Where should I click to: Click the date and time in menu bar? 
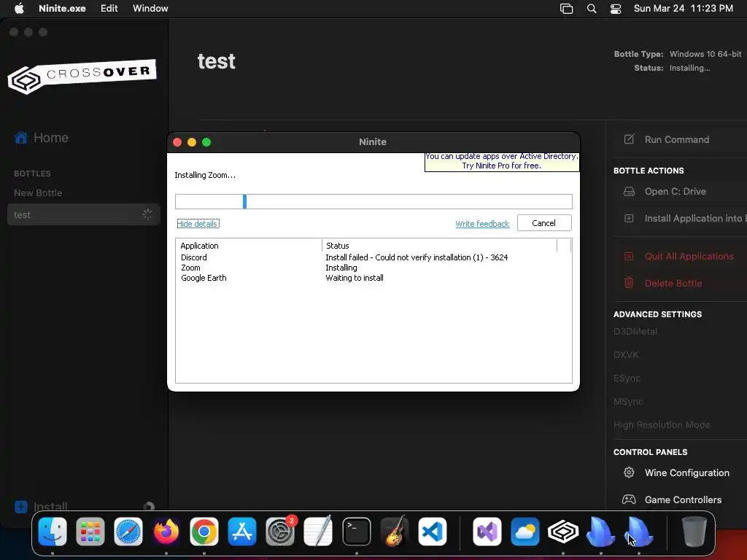click(683, 8)
